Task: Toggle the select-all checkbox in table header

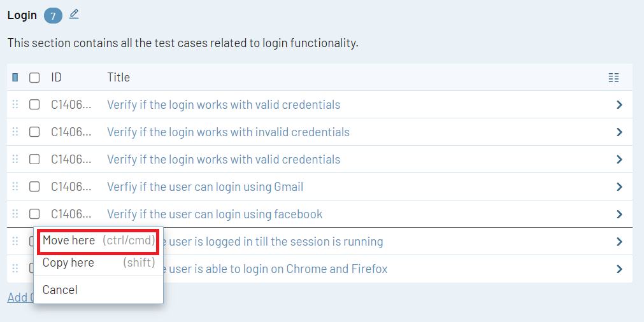Action: click(x=34, y=78)
